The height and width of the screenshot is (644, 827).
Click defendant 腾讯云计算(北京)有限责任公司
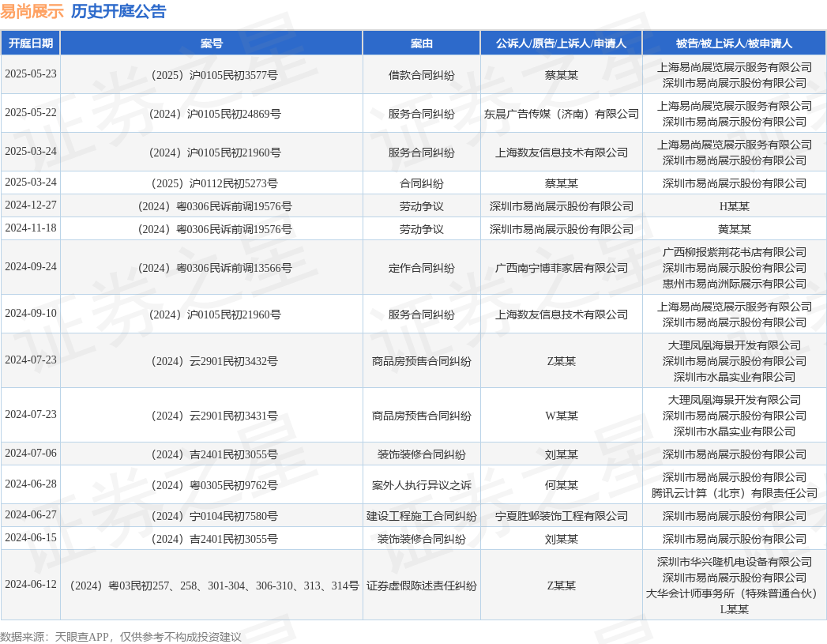point(734,493)
